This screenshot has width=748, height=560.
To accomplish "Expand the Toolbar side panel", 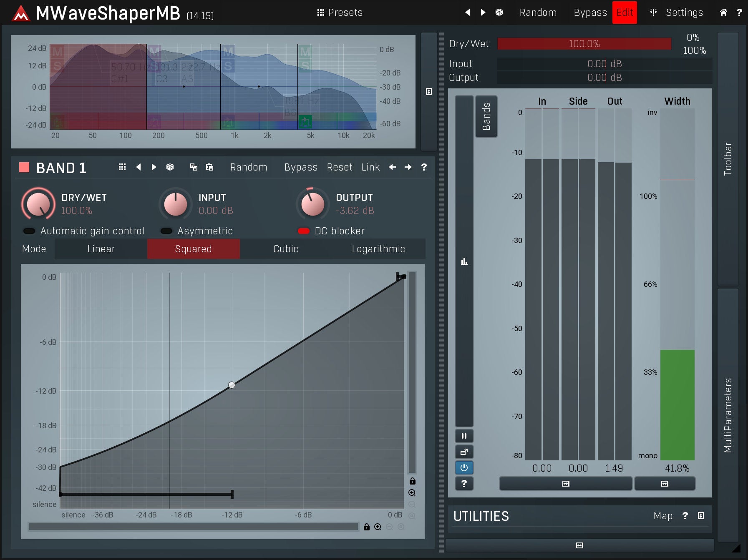I will click(728, 158).
